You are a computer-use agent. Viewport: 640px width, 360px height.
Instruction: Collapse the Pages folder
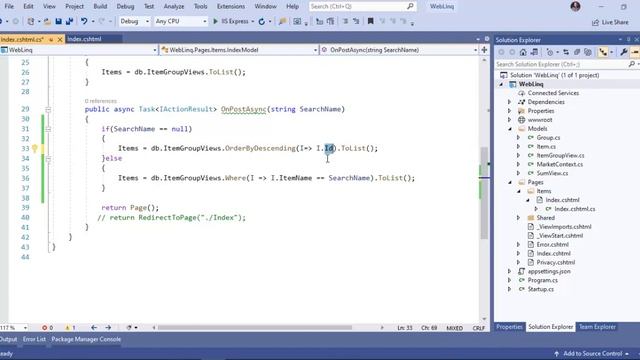click(510, 182)
